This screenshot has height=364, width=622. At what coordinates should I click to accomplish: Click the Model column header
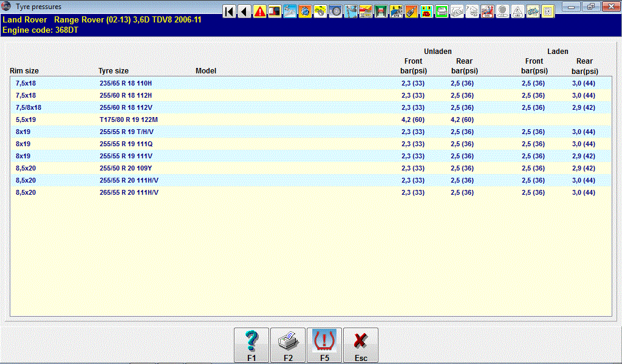206,71
